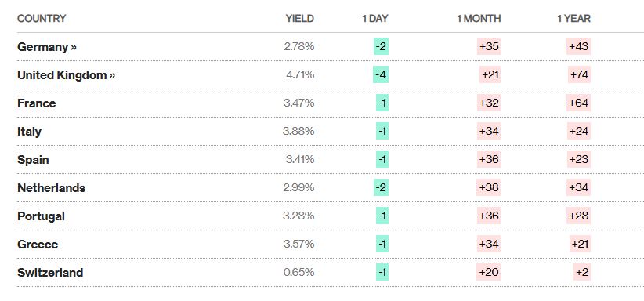644x301 pixels.
Task: Open the United Kingdom yields link
Action: [66, 75]
